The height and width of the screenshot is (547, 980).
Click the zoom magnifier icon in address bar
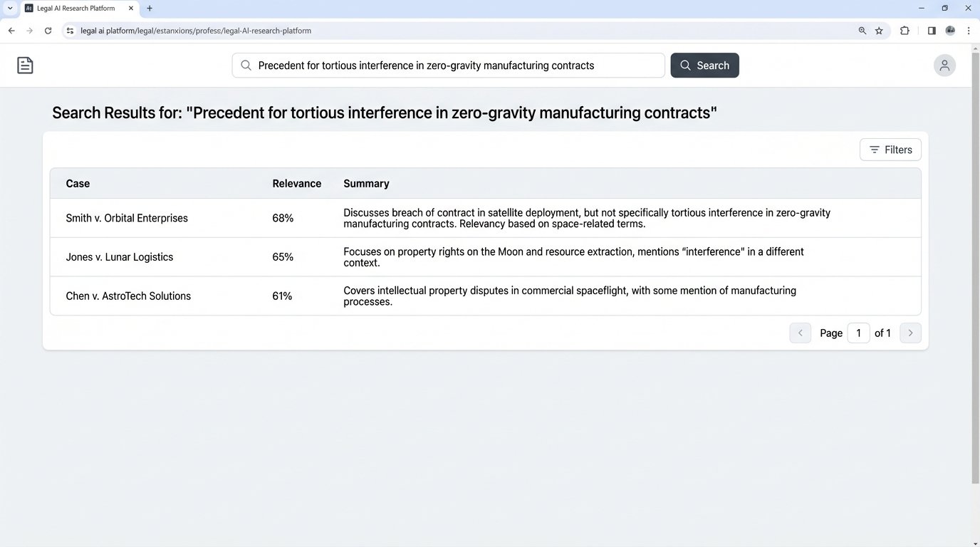(862, 31)
